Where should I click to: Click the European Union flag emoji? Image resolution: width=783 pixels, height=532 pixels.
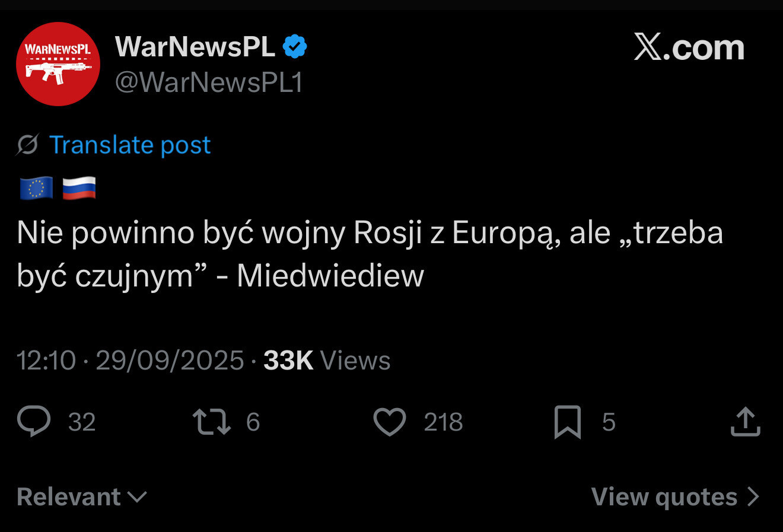36,189
